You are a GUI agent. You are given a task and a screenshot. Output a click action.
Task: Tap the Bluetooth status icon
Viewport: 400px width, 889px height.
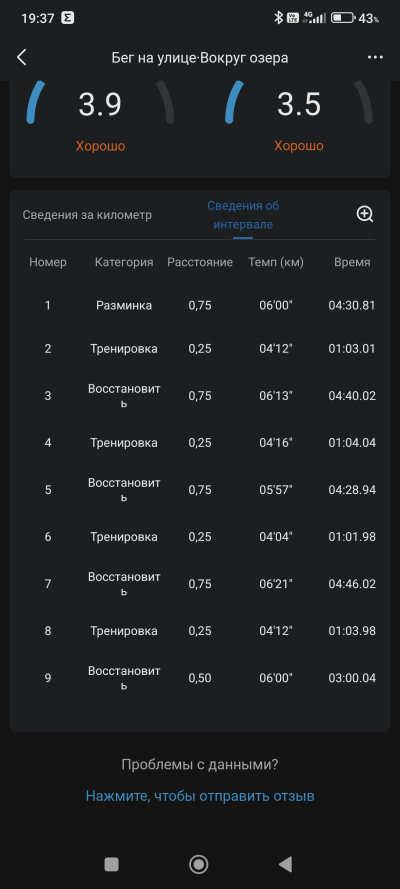(278, 18)
